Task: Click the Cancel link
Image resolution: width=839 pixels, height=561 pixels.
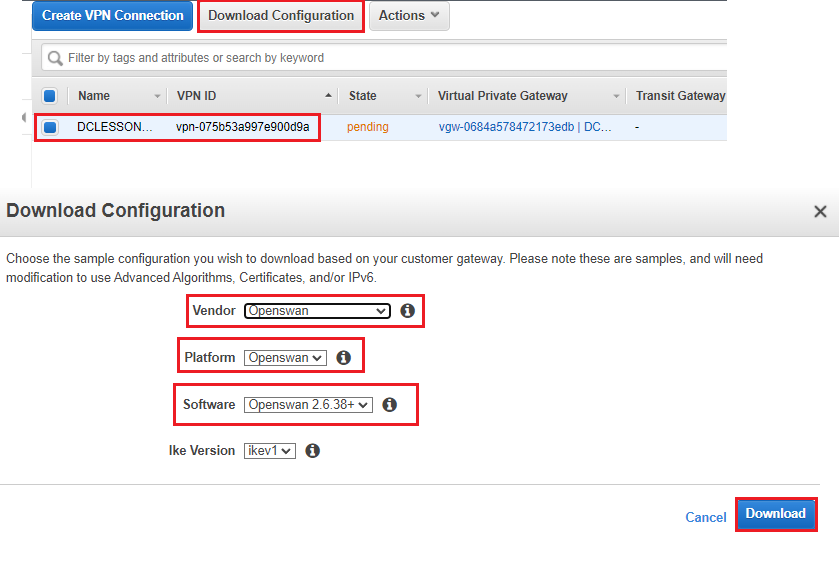Action: 706,517
